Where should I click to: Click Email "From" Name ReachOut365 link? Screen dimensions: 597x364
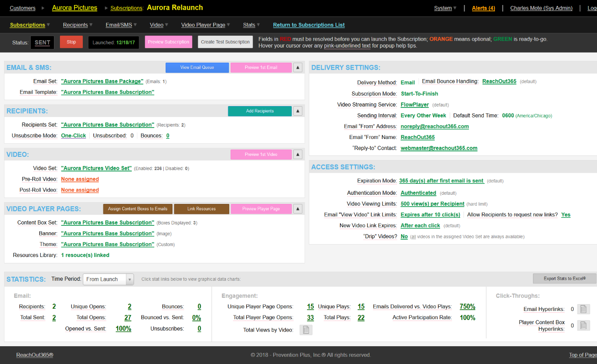click(418, 138)
